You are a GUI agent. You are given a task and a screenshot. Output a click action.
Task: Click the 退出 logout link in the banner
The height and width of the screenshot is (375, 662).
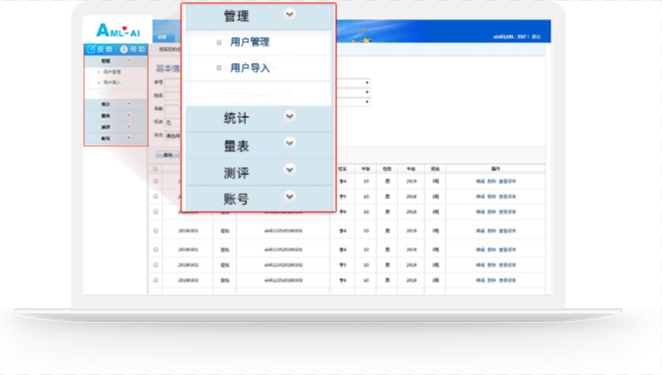pyautogui.click(x=536, y=37)
